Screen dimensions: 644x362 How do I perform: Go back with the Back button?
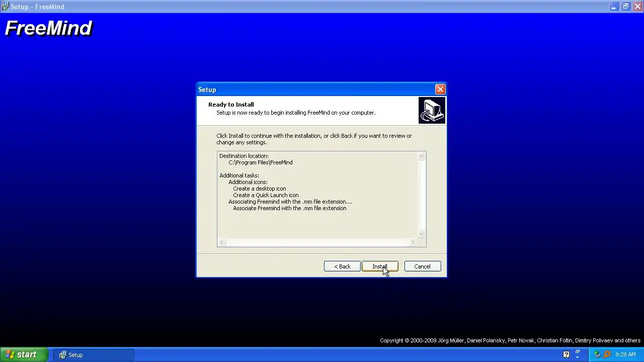pos(342,266)
